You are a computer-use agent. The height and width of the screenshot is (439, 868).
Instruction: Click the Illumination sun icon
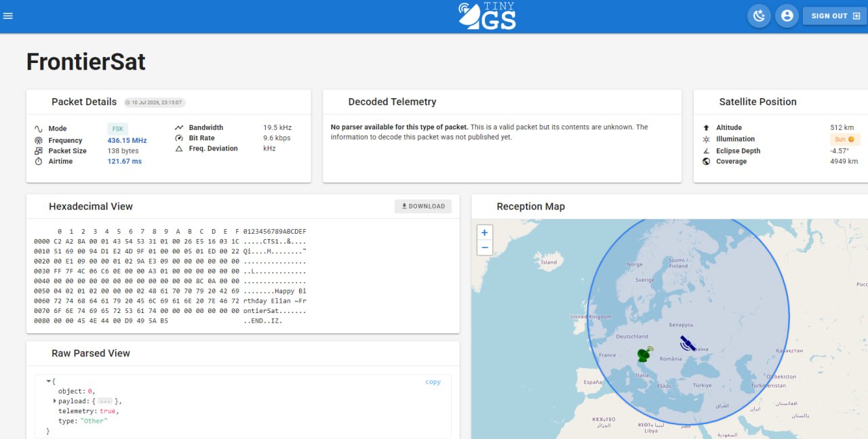click(706, 139)
